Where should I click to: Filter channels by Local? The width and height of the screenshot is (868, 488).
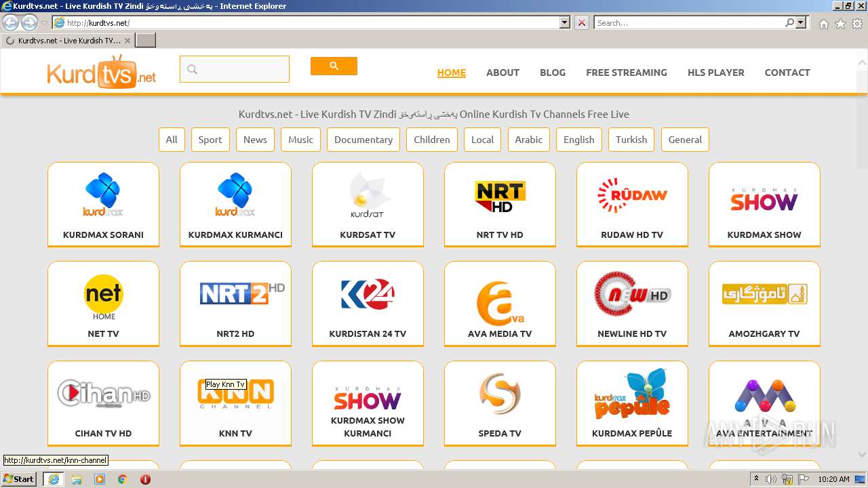tap(482, 140)
